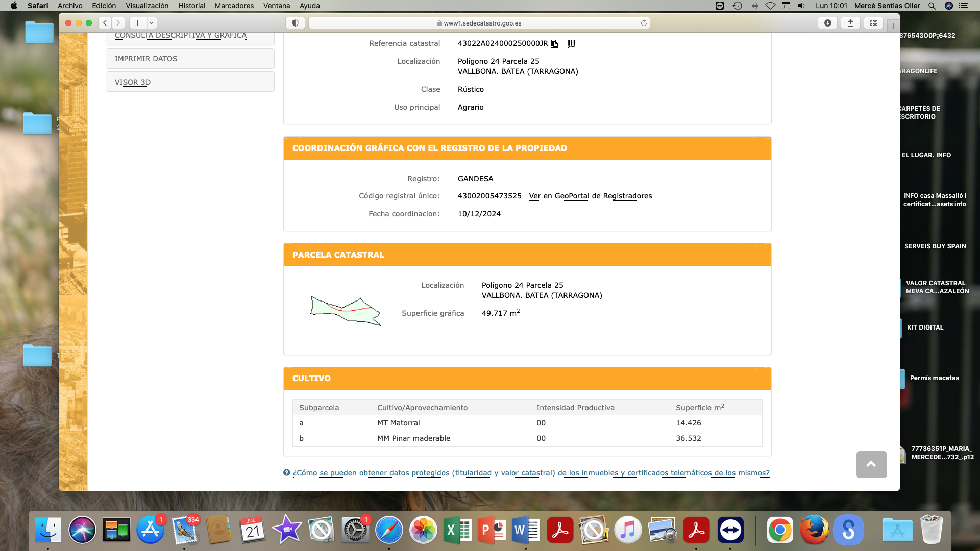Open Ver en GeoPortal de Registradores link
This screenshot has height=551, width=980.
pyautogui.click(x=590, y=196)
